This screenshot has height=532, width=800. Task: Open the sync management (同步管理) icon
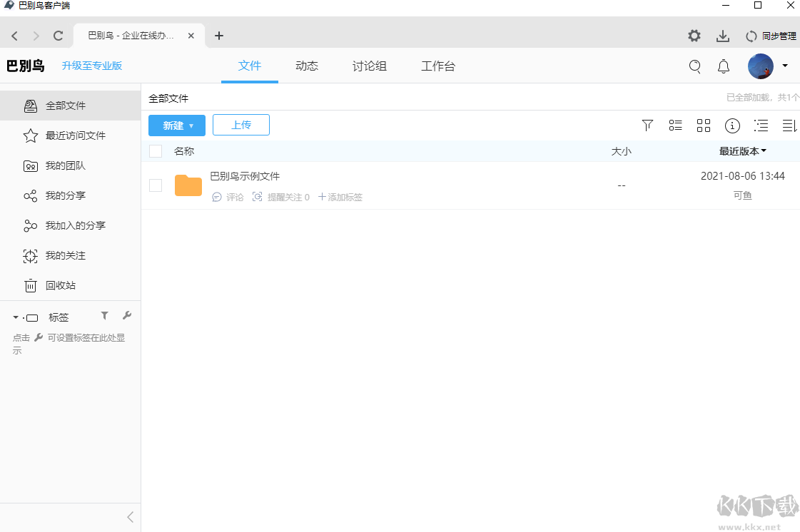coord(751,36)
